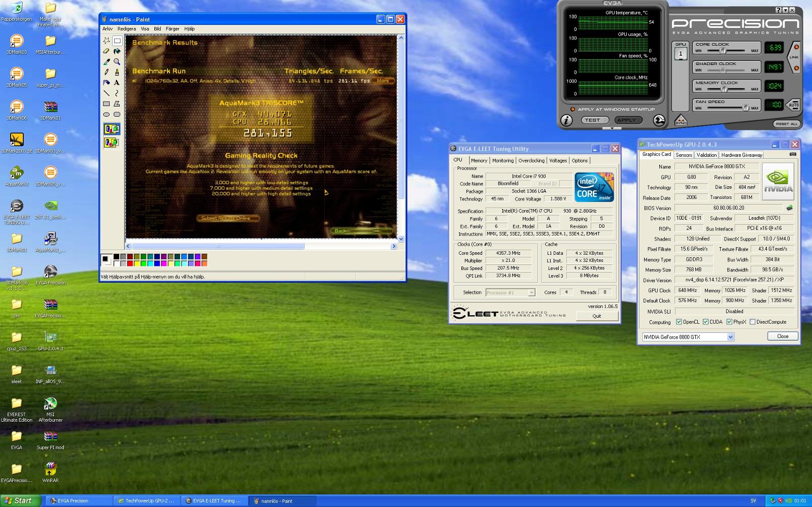This screenshot has height=507, width=812.
Task: Switch to Memory tab in E-LEET
Action: (x=479, y=160)
